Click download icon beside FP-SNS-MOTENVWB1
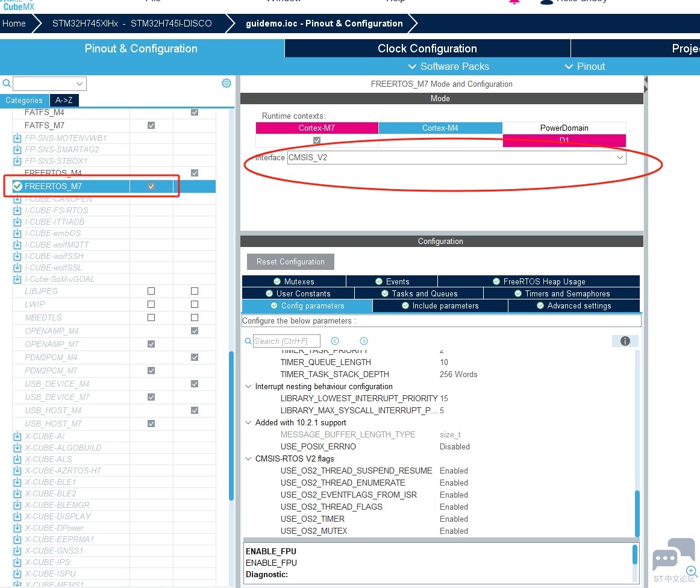 (x=17, y=138)
